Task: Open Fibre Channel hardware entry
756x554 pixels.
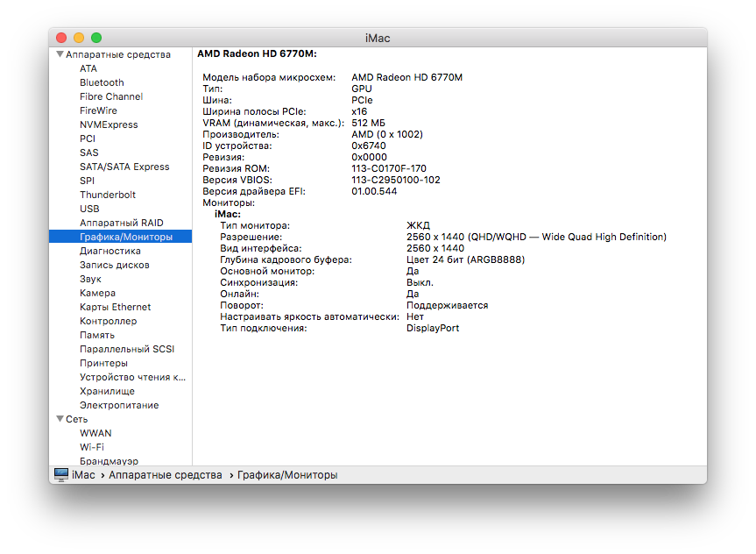Action: pyautogui.click(x=111, y=96)
